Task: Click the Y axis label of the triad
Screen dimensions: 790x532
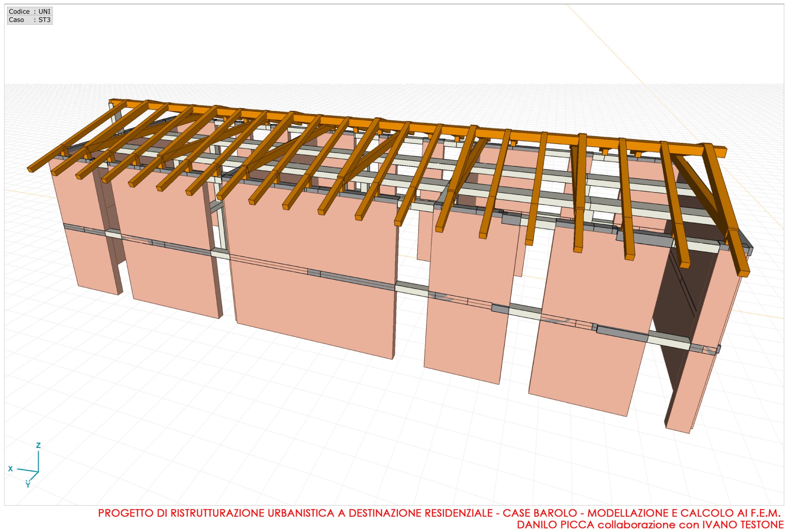Action: pyautogui.click(x=28, y=484)
